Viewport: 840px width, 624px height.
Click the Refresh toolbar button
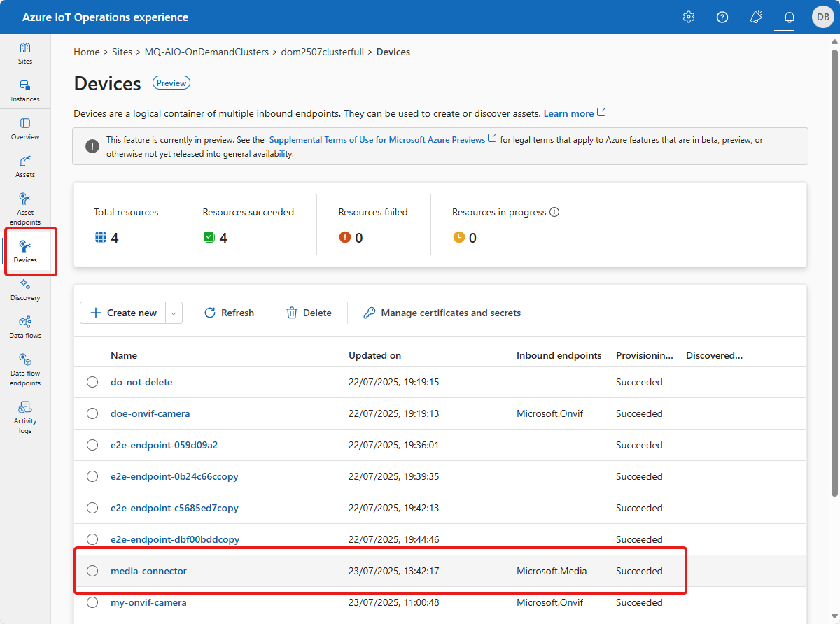pyautogui.click(x=229, y=313)
